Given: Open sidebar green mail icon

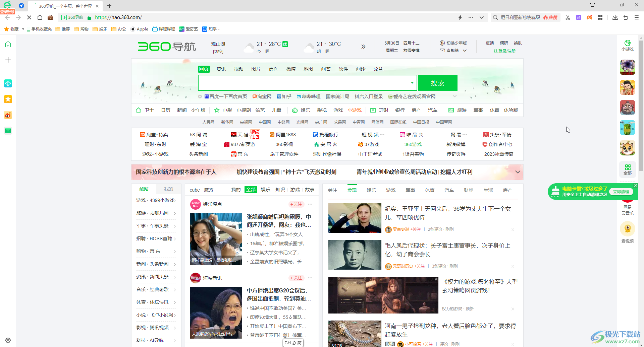Looking at the screenshot, I should click(8, 131).
